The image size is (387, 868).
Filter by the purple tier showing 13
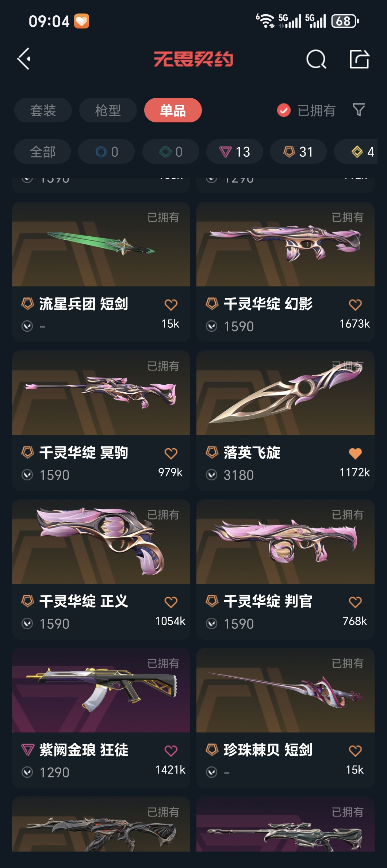point(235,152)
